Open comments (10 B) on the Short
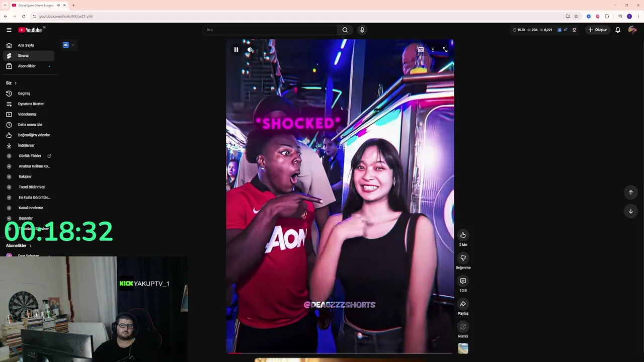This screenshot has width=644, height=362. 463,281
